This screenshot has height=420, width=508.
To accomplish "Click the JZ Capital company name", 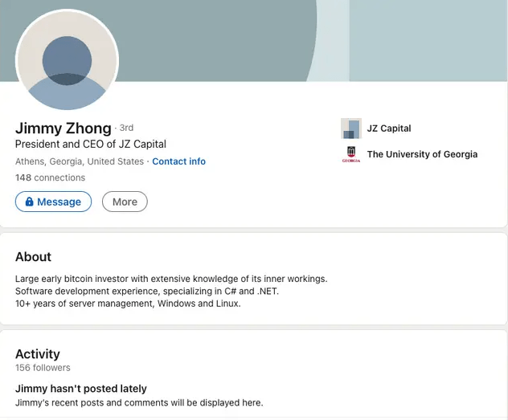I will click(389, 128).
